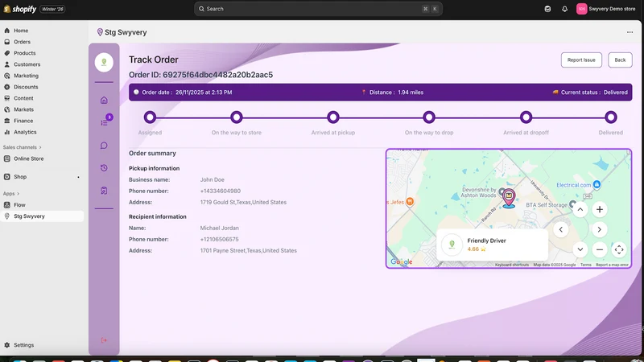This screenshot has height=362, width=644.
Task: Open Orders in the Shopify sidebar
Action: pos(22,42)
